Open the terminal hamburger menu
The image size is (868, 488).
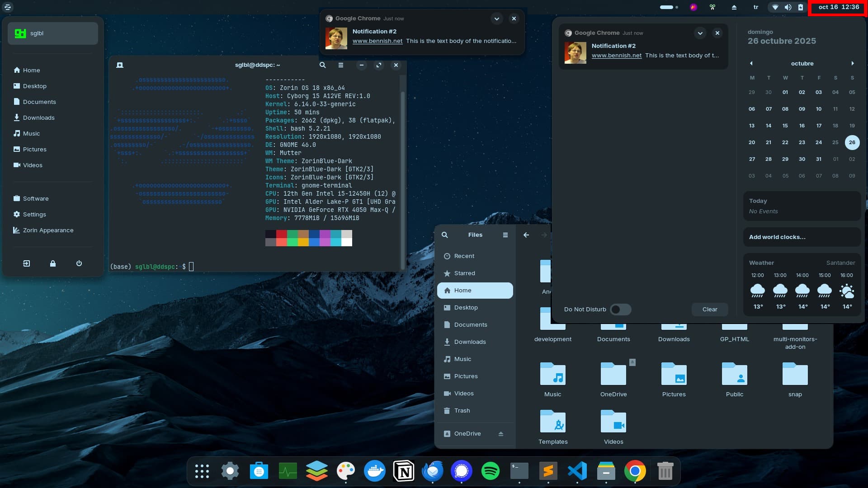tap(341, 65)
